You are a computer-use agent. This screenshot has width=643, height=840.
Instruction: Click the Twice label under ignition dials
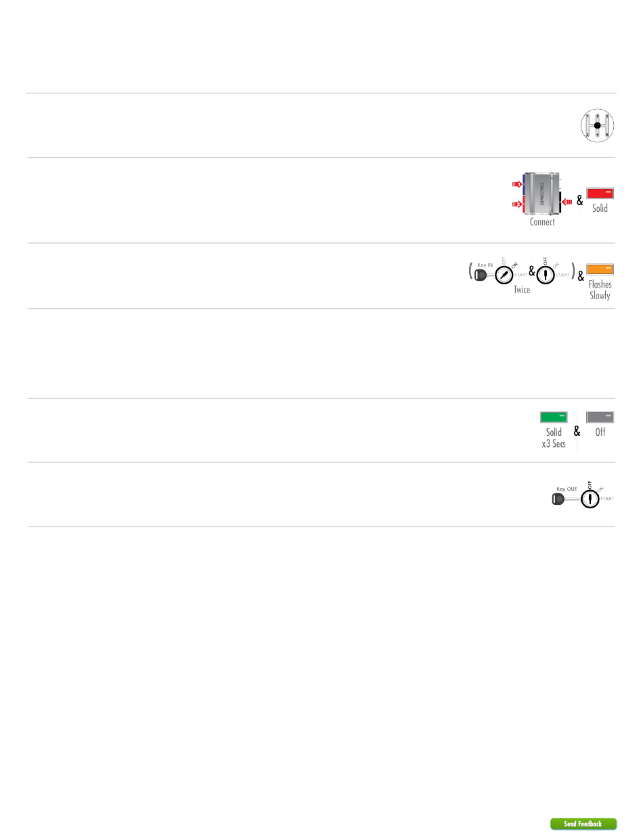coord(522,290)
